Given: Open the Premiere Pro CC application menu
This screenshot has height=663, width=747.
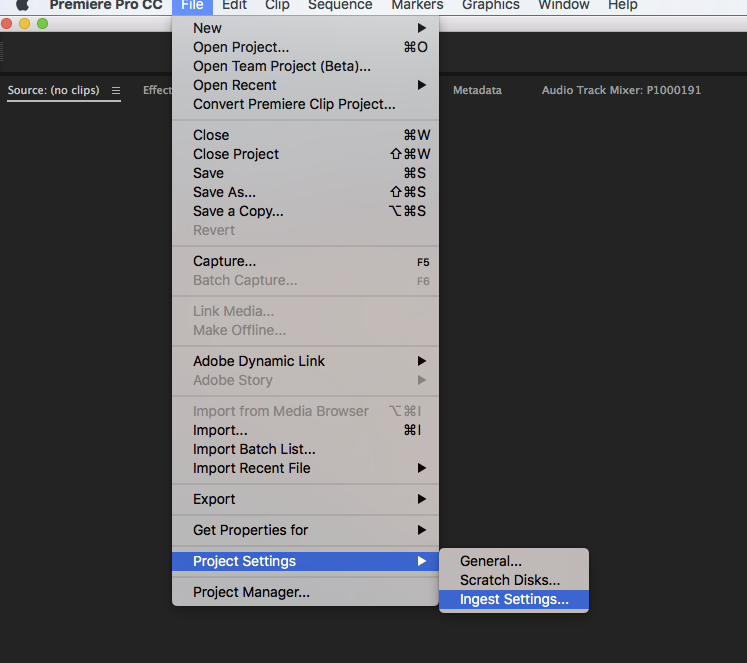Looking at the screenshot, I should pos(106,5).
